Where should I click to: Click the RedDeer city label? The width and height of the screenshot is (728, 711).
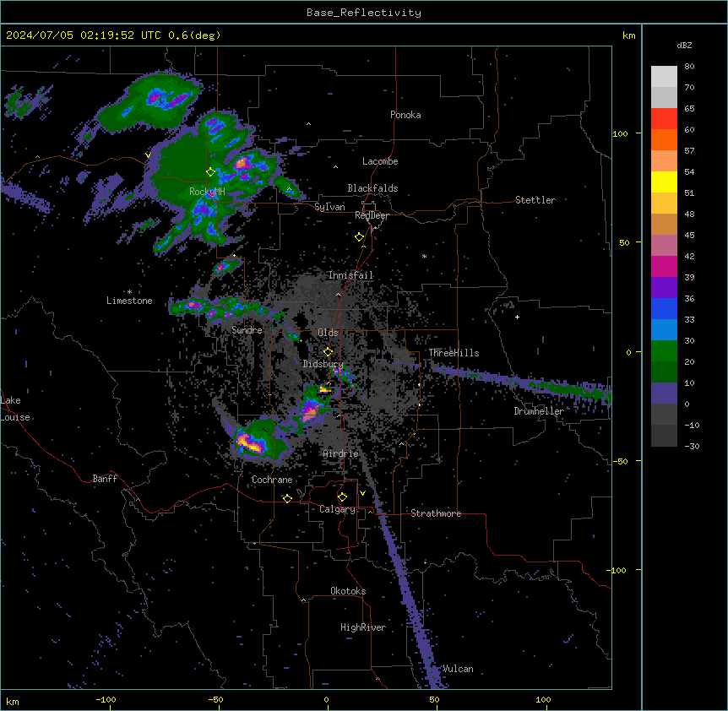click(x=372, y=215)
